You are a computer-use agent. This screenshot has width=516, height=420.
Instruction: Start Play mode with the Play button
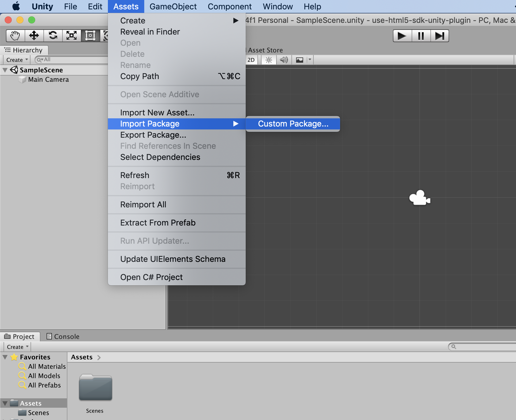point(402,36)
